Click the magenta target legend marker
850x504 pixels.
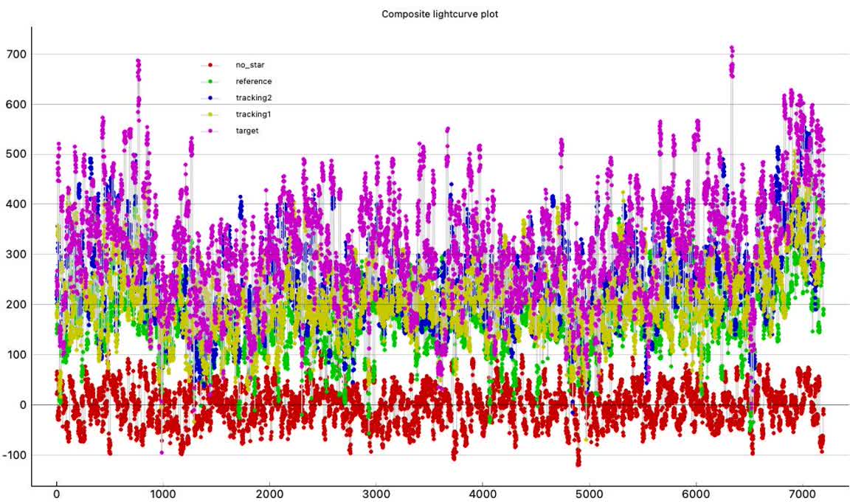210,131
